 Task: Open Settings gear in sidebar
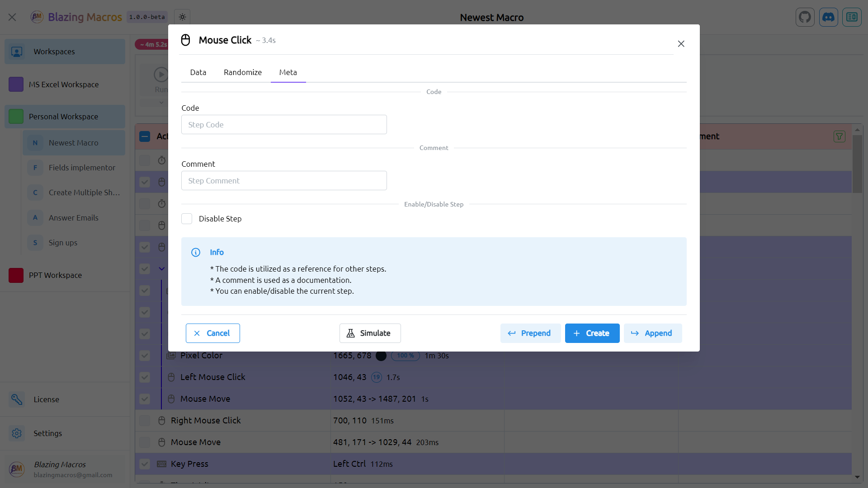click(x=17, y=433)
